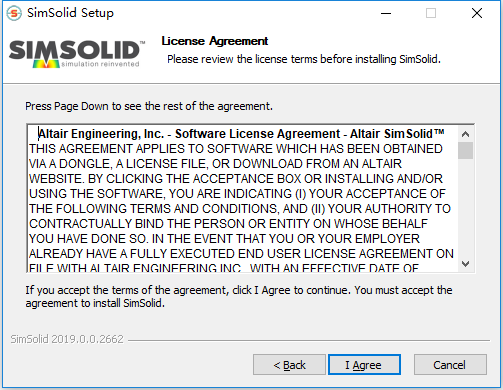The height and width of the screenshot is (390, 503).
Task: Click the line starting 'CONTRACTUALLY BIND THE PERSON'
Action: [x=228, y=224]
